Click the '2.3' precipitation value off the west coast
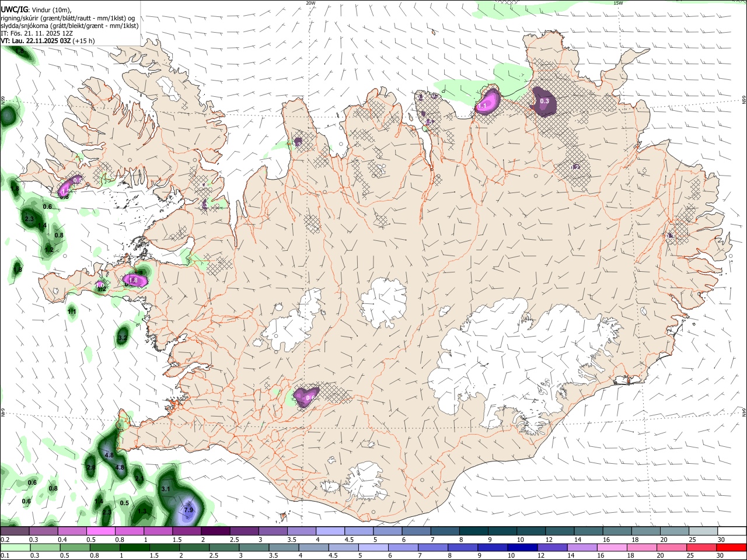This screenshot has height=560, width=747. pyautogui.click(x=29, y=219)
